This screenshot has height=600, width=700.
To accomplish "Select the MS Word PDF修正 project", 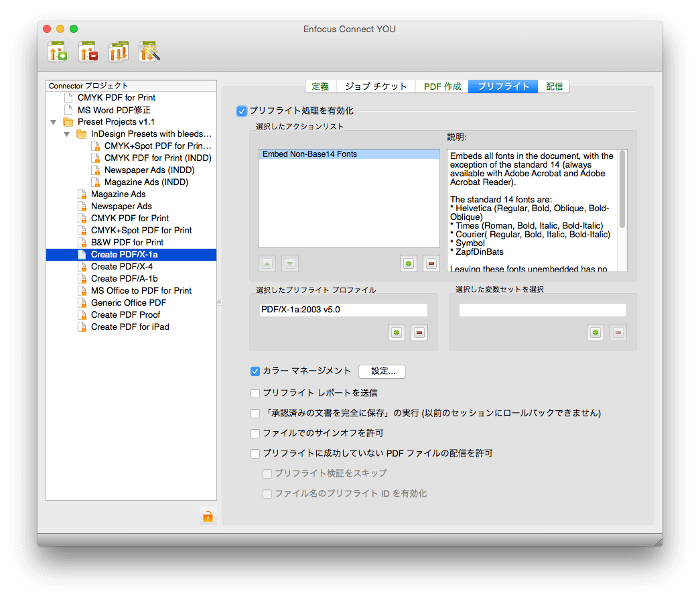I will point(115,110).
